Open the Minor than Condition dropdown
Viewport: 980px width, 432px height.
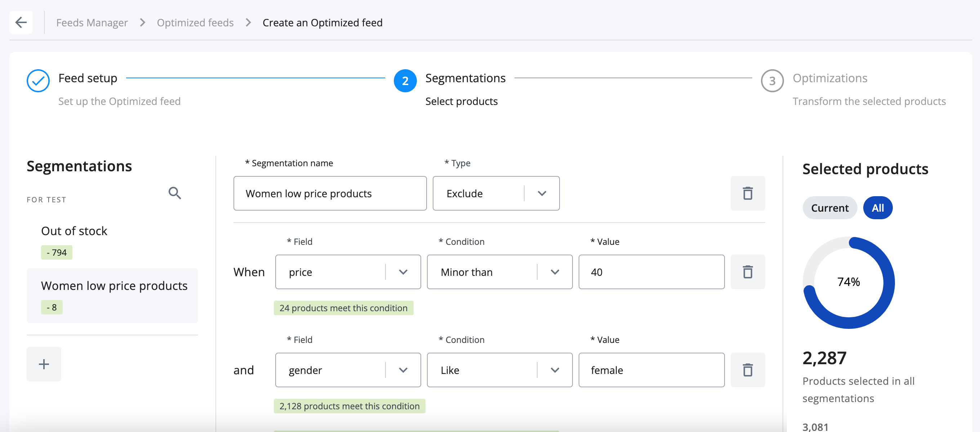[x=499, y=272]
